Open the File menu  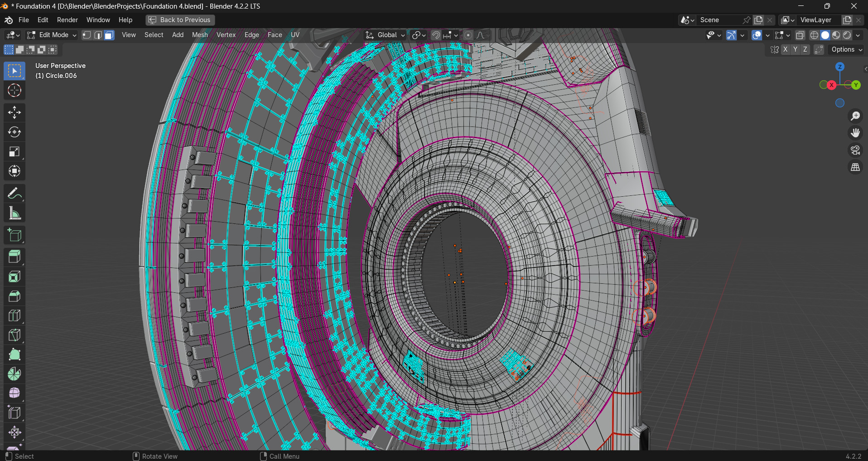(24, 20)
